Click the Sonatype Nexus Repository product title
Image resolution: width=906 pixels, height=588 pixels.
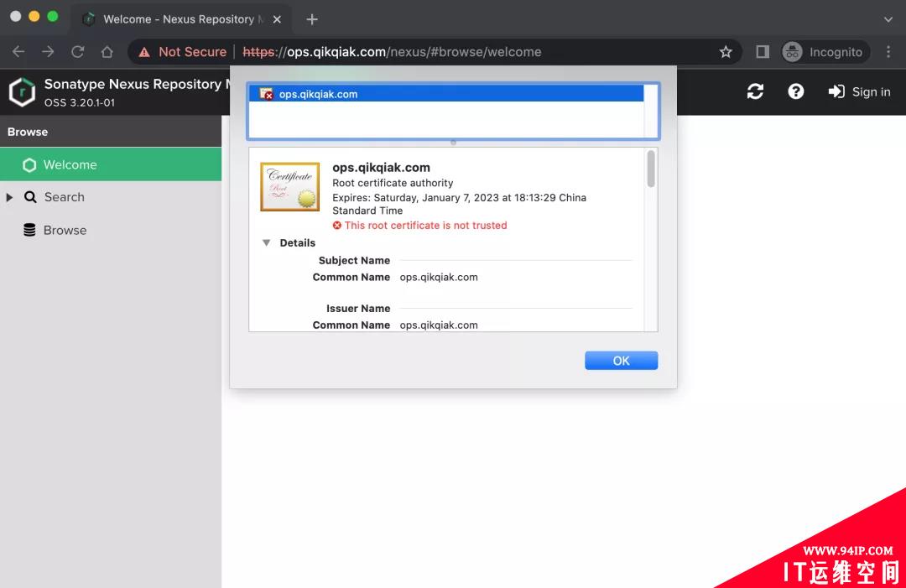[138, 85]
